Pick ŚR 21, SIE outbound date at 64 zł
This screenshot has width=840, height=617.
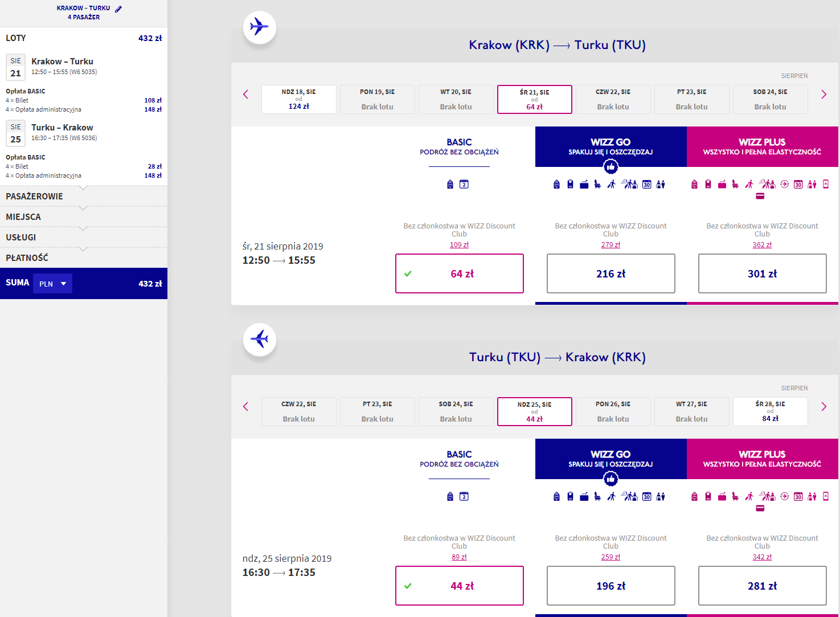point(535,100)
